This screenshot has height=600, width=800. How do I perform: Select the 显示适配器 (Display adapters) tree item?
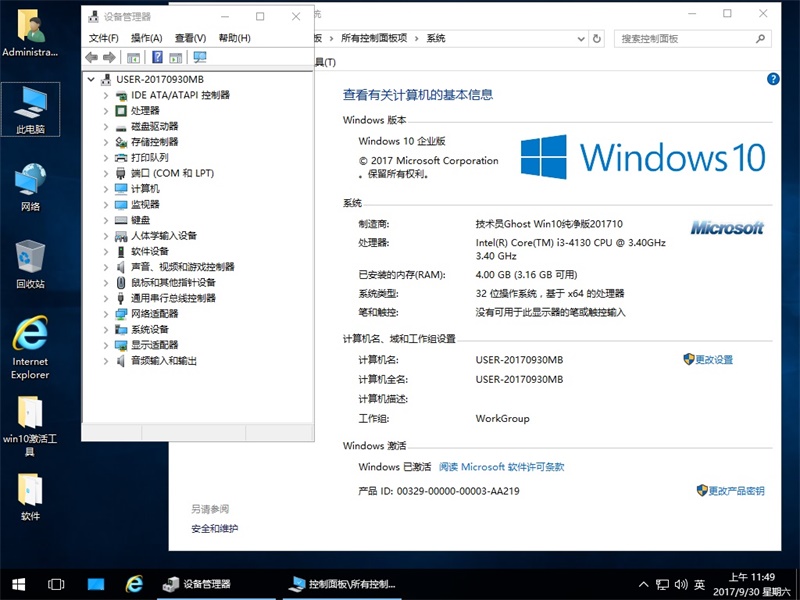point(154,345)
